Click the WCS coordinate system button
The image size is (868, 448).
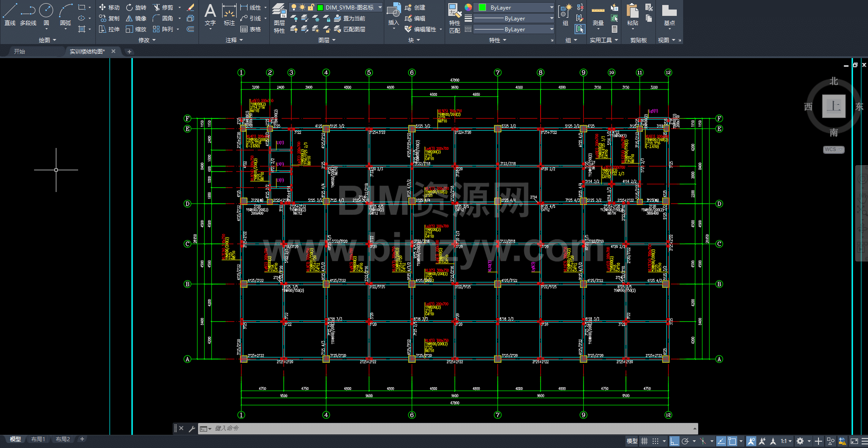tap(833, 149)
